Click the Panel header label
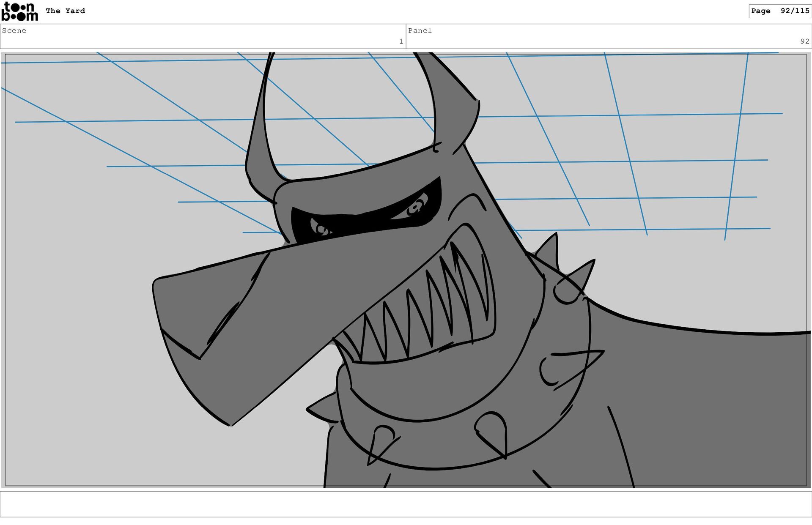 pyautogui.click(x=420, y=30)
